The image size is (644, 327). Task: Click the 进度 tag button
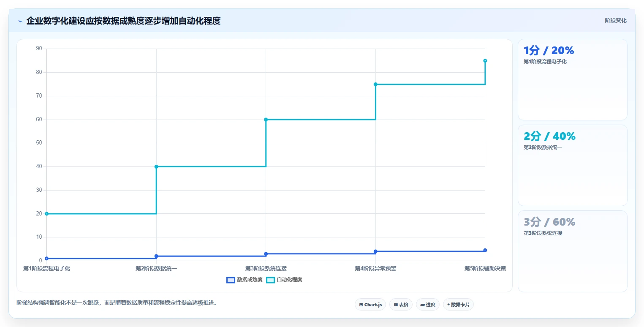coord(428,305)
